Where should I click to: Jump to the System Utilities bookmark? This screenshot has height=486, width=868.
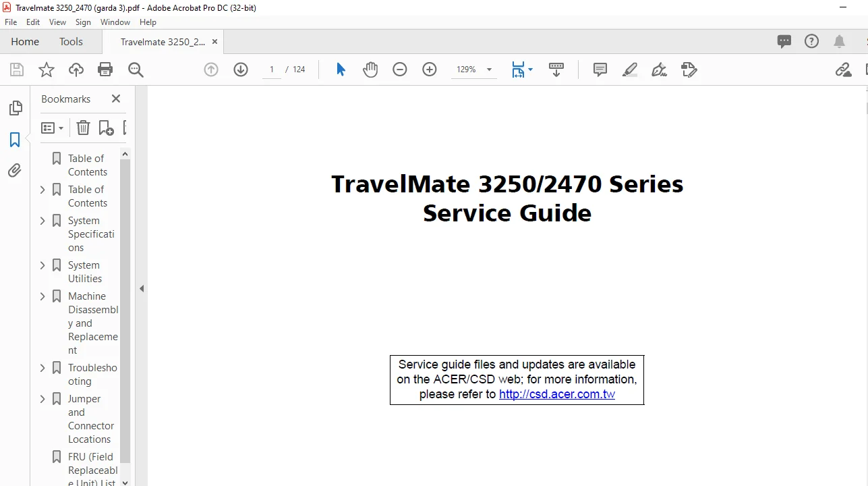85,272
